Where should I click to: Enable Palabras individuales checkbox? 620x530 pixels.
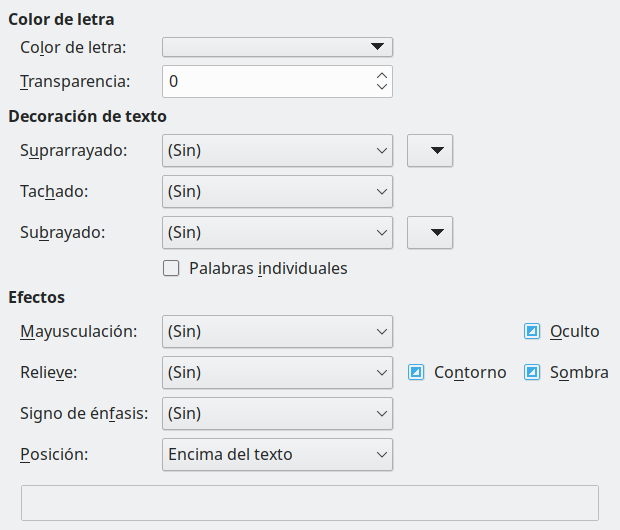pos(171,268)
